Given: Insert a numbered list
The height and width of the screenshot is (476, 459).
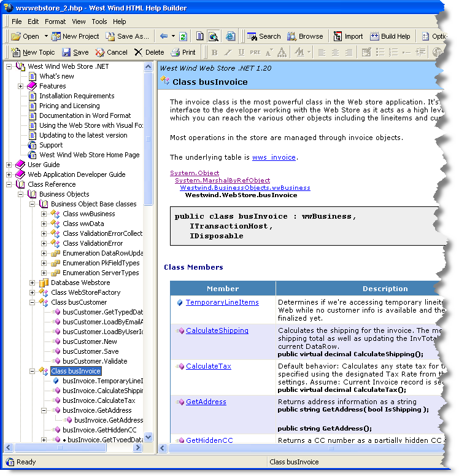Looking at the screenshot, I should pyautogui.click(x=393, y=53).
